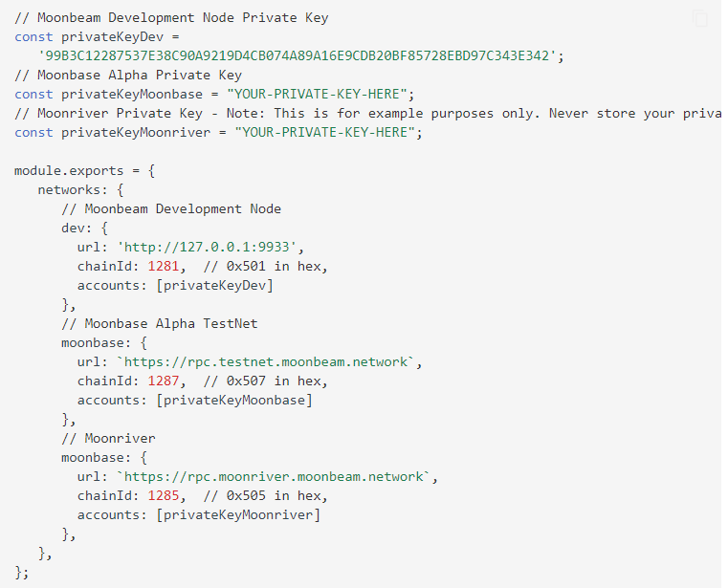The image size is (728, 588).
Task: Click the module.exports line
Action: 84,171
